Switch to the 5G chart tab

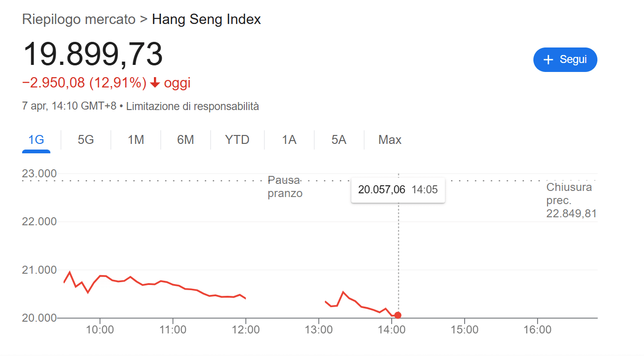pyautogui.click(x=86, y=140)
